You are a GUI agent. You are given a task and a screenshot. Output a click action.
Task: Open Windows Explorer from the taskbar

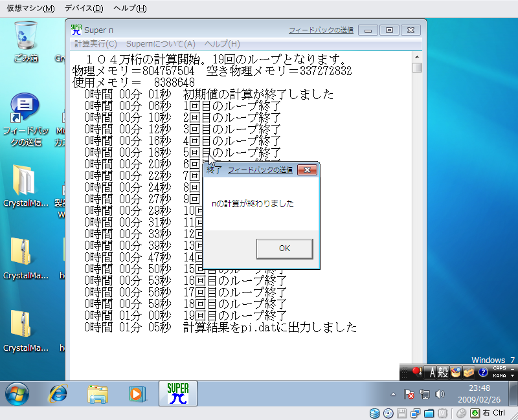98,394
